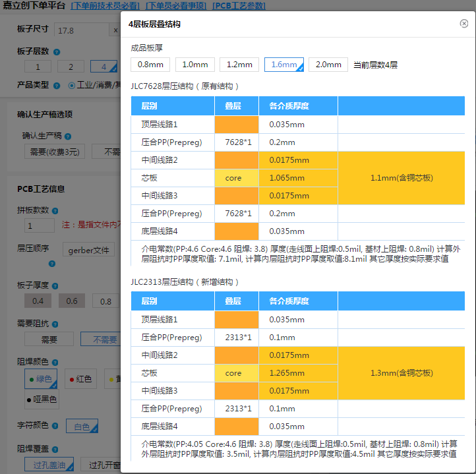
Task: Select 0.8mm finished board thickness
Action: (x=150, y=65)
